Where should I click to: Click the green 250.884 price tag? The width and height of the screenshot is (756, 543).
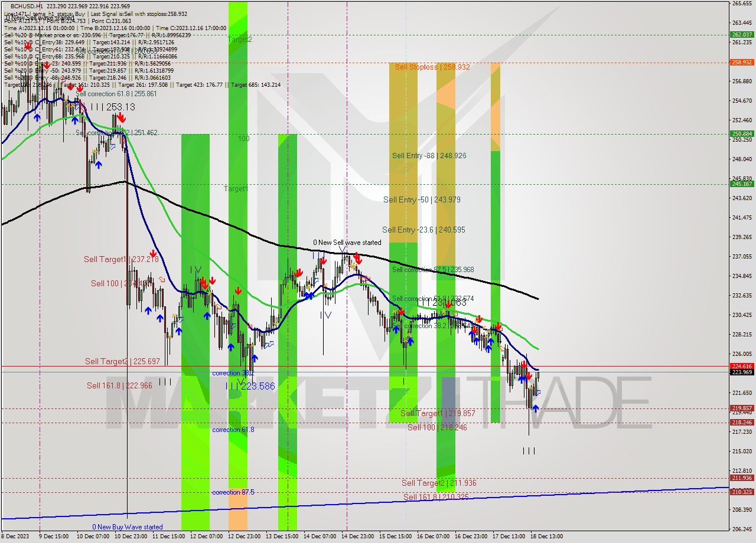click(x=742, y=134)
